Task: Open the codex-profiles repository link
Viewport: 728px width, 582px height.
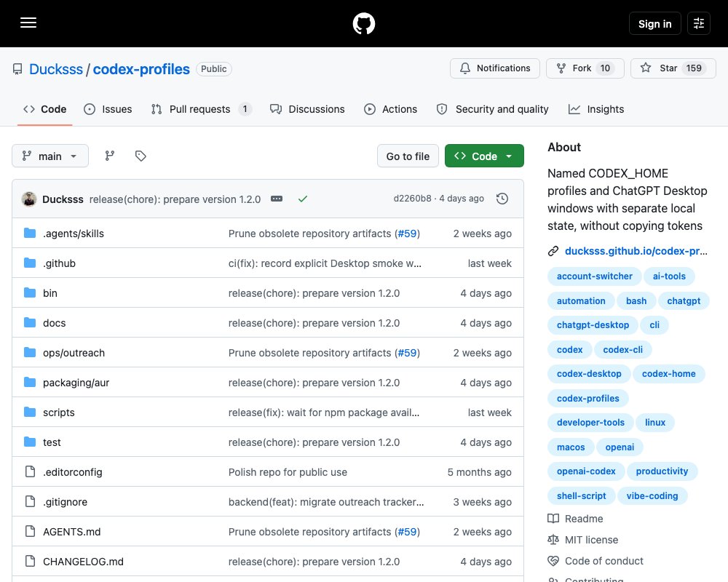Action: coord(141,69)
